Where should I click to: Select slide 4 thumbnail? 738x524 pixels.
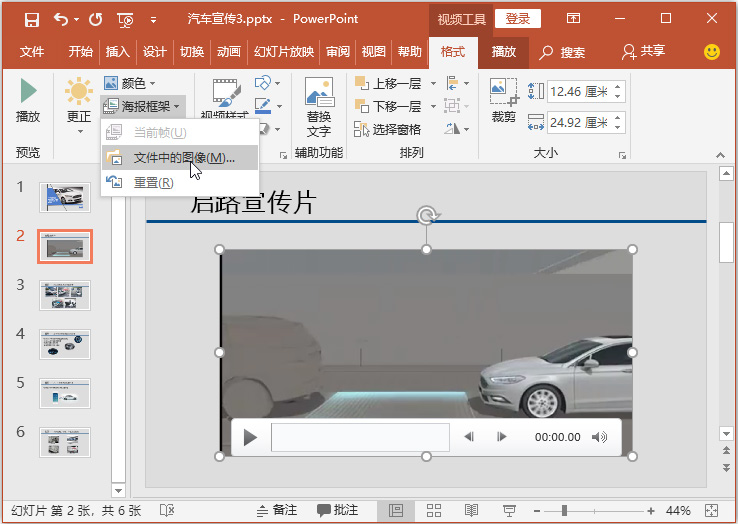click(x=65, y=344)
